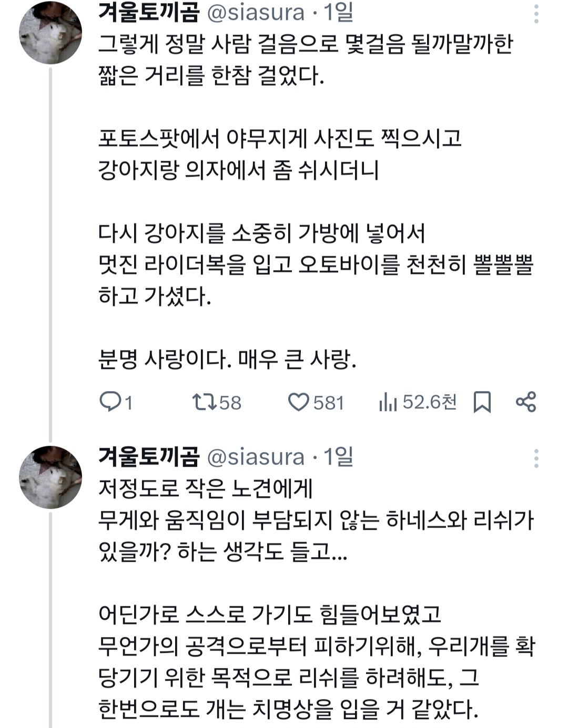The height and width of the screenshot is (728, 568).
Task: Click the display name 겨울토끼곰 on first tweet
Action: pyautogui.click(x=149, y=13)
